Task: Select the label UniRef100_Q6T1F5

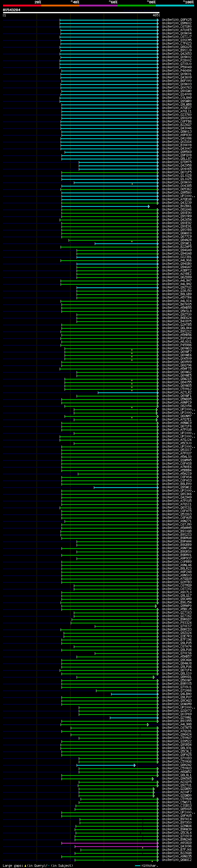Action: pos(177,172)
